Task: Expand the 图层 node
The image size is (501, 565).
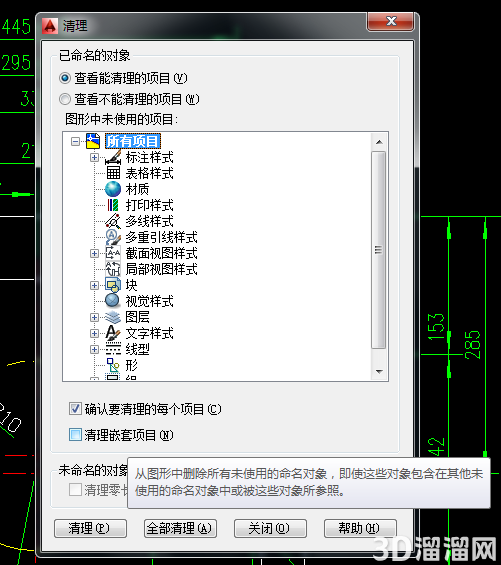Action: (x=94, y=317)
